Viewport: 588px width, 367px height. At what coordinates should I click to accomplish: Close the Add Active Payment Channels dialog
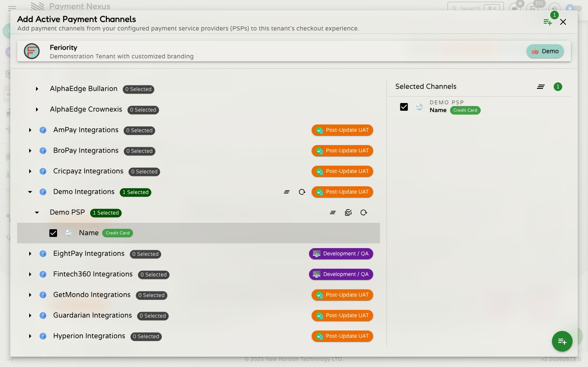click(x=563, y=22)
